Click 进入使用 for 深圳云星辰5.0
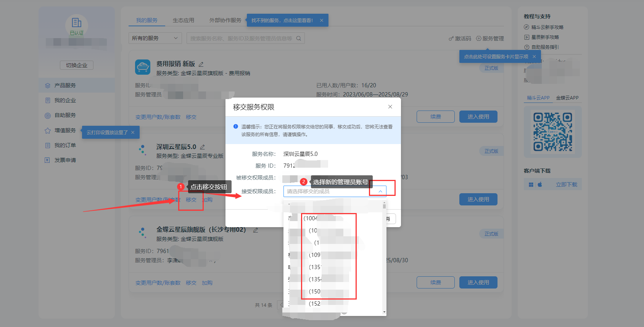This screenshot has height=327, width=644. pyautogui.click(x=478, y=199)
